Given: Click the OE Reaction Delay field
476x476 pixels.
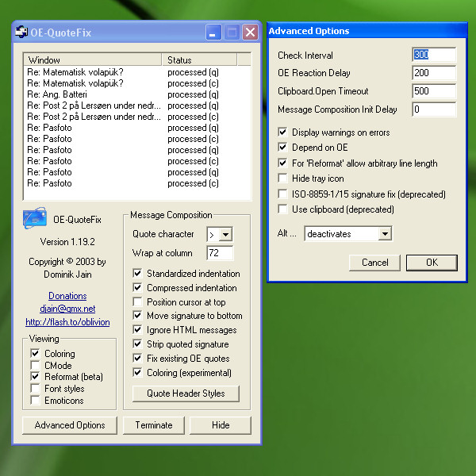Looking at the screenshot, I should pyautogui.click(x=434, y=73).
